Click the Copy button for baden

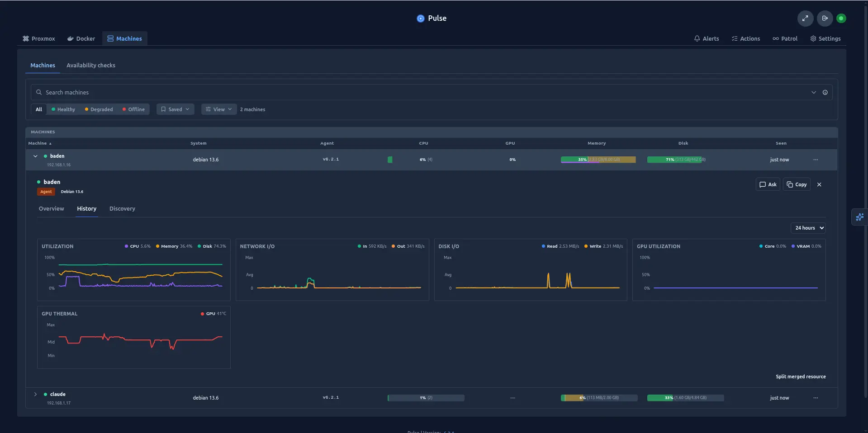click(x=797, y=184)
